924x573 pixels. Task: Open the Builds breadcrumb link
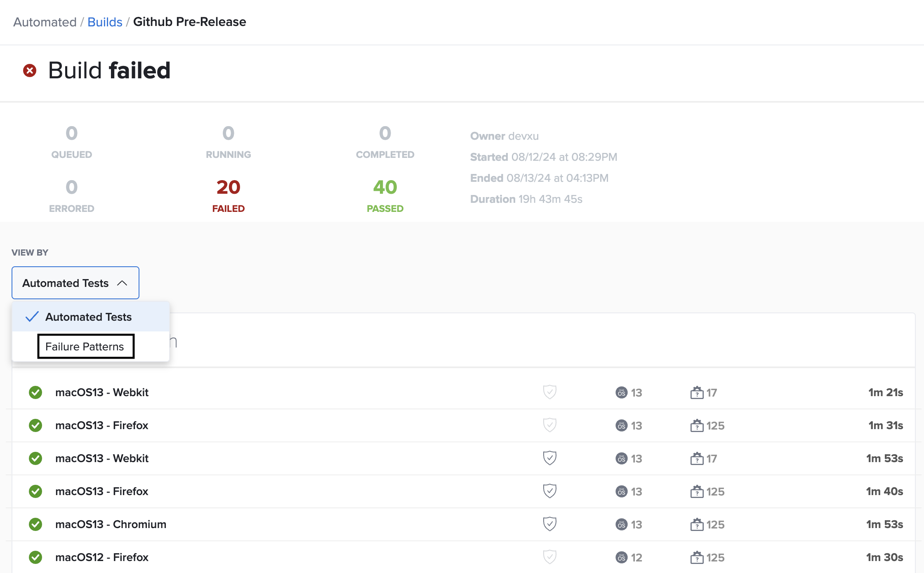(x=105, y=22)
